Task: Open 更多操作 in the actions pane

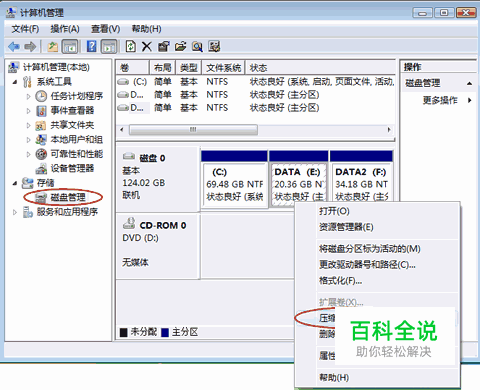Action: click(440, 100)
